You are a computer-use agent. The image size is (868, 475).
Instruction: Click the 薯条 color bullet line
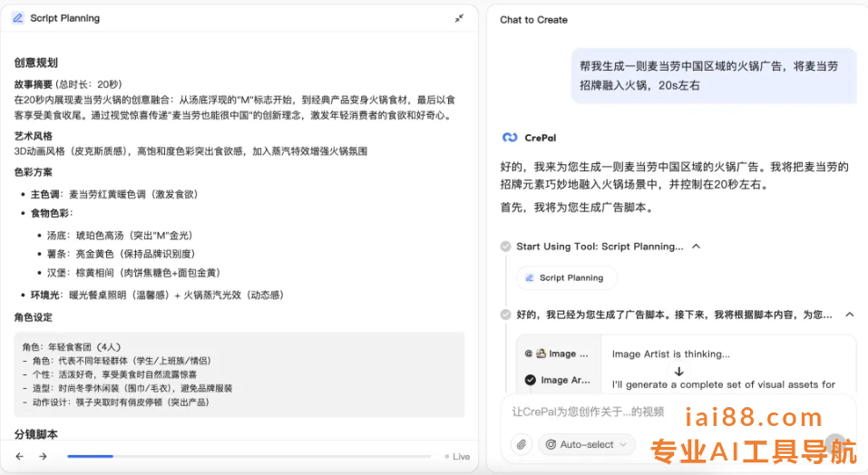coord(122,254)
